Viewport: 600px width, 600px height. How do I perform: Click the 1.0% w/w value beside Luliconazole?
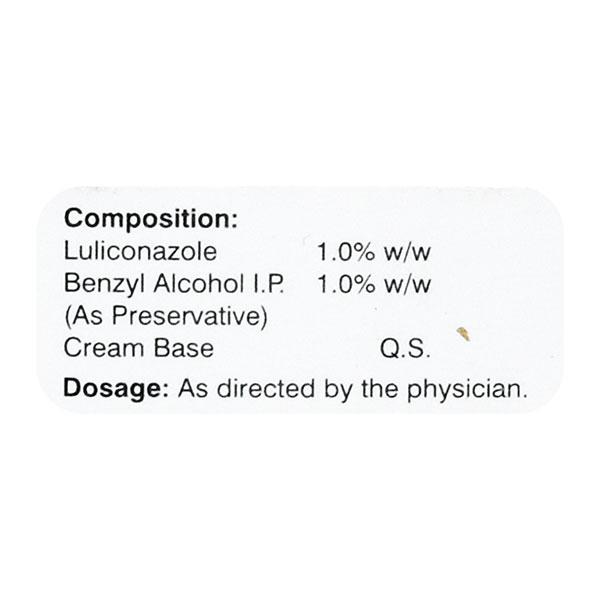(x=373, y=250)
